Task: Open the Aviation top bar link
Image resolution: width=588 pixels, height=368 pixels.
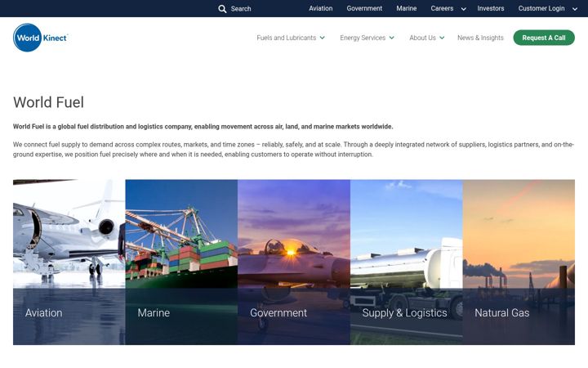Action: tap(321, 8)
